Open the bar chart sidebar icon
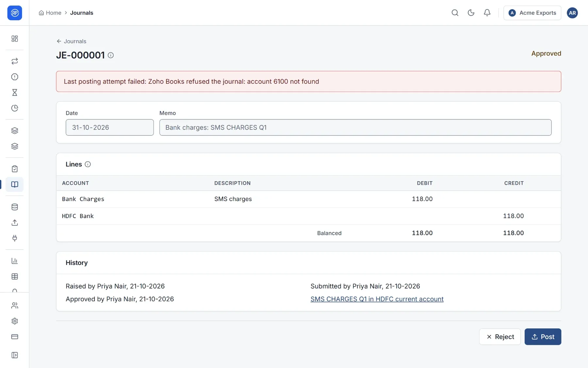This screenshot has width=588, height=368. (x=15, y=261)
